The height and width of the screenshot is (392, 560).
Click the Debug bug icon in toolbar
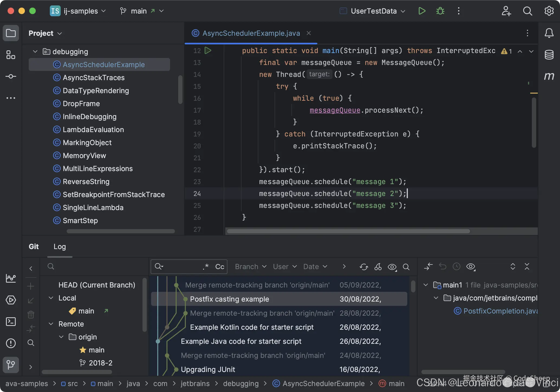pyautogui.click(x=440, y=11)
